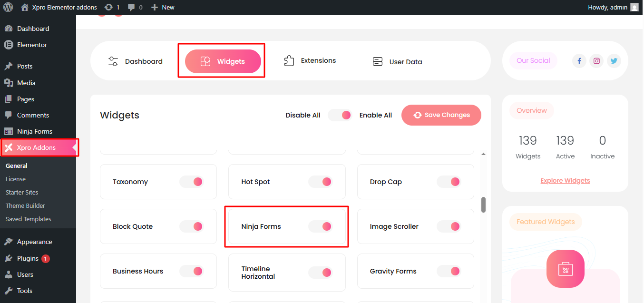This screenshot has height=303, width=644.
Task: Follow the Explore Widgets link
Action: [x=565, y=181]
